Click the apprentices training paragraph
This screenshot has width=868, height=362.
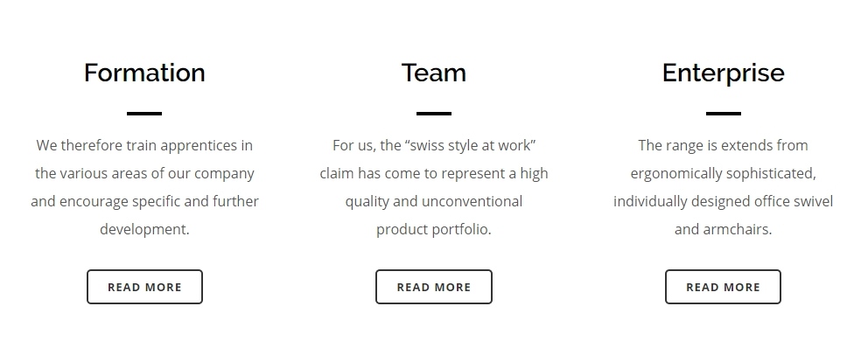tap(144, 187)
